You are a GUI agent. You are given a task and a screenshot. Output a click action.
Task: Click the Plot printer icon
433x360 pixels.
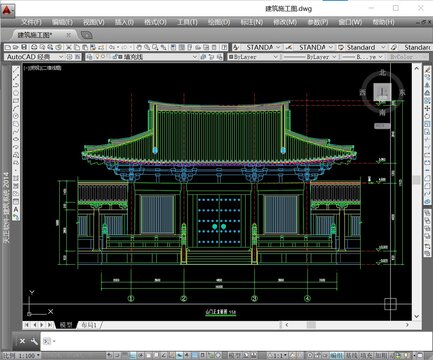pos(34,47)
